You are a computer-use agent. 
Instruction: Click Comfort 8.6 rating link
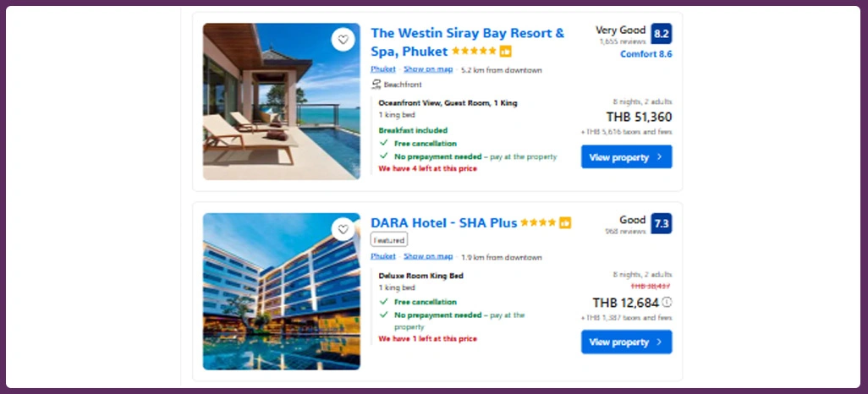click(646, 54)
